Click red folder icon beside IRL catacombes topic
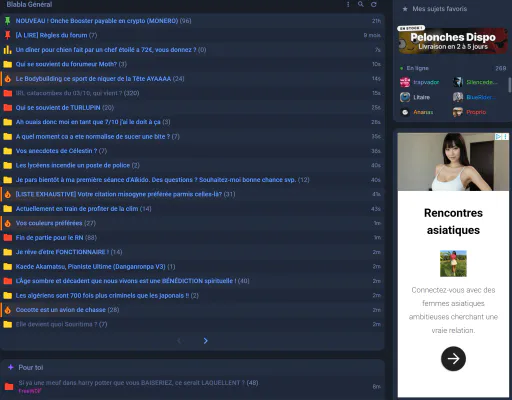The width and height of the screenshot is (512, 400). pyautogui.click(x=7, y=93)
